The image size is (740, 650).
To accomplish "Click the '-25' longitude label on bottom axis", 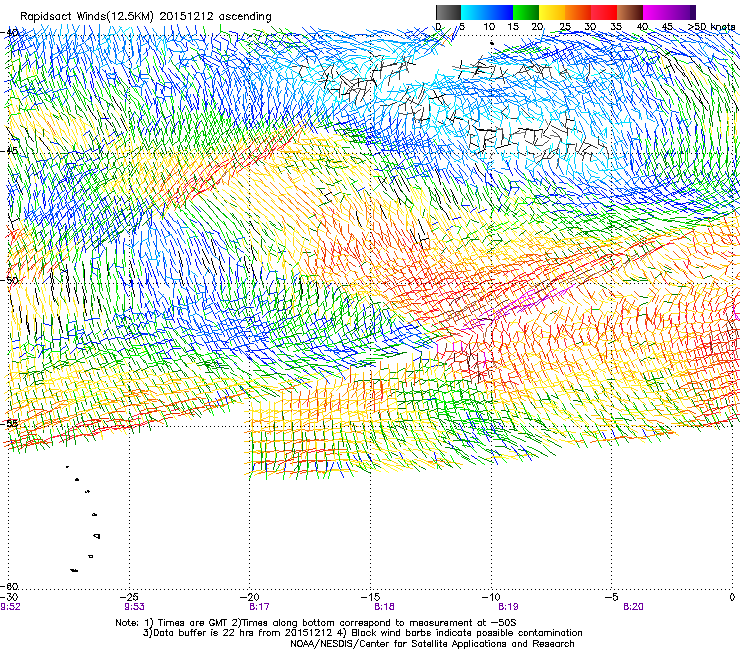I will coord(130,597).
